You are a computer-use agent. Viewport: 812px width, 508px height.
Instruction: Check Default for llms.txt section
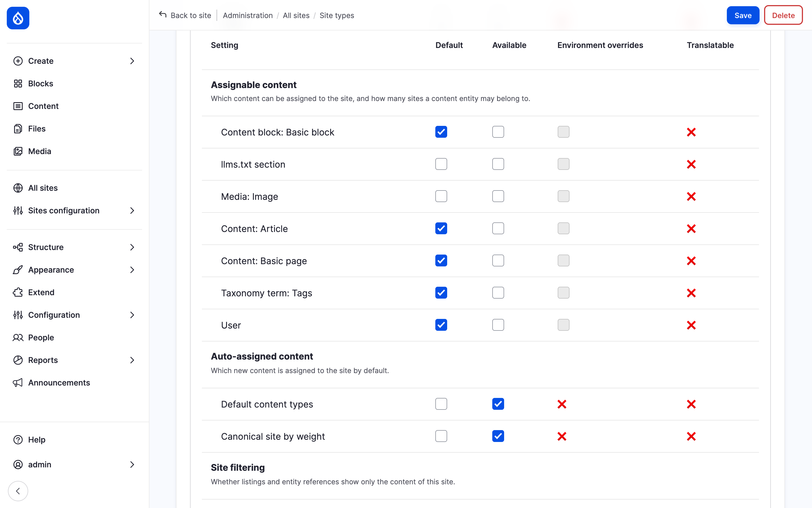pos(441,164)
